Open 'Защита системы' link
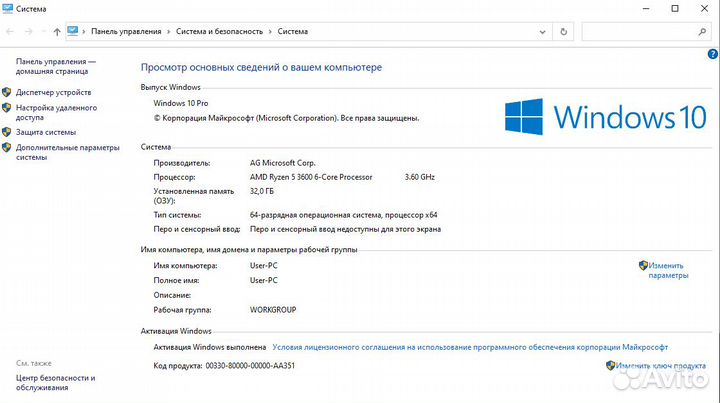Screen dimensions: 720x403 46,132
